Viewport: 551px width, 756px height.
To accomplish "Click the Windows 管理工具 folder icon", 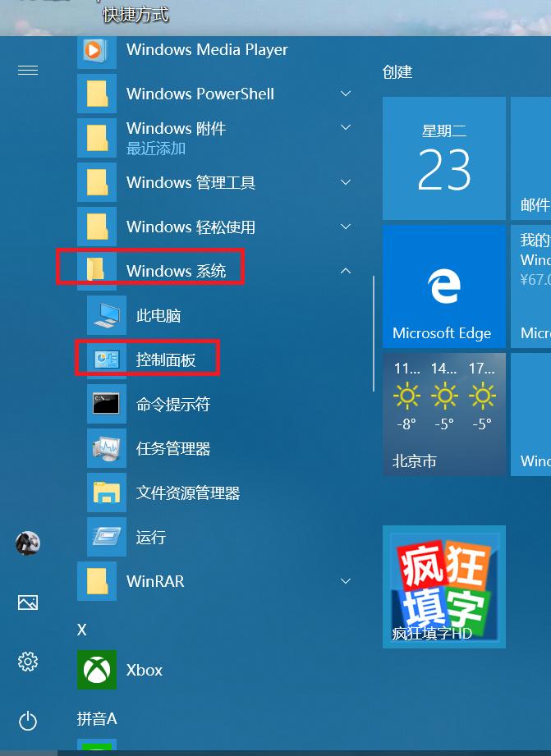I will pyautogui.click(x=97, y=182).
